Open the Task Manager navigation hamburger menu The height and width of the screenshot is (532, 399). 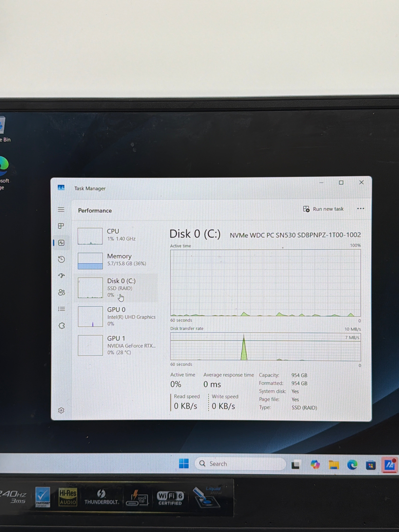[x=61, y=210]
